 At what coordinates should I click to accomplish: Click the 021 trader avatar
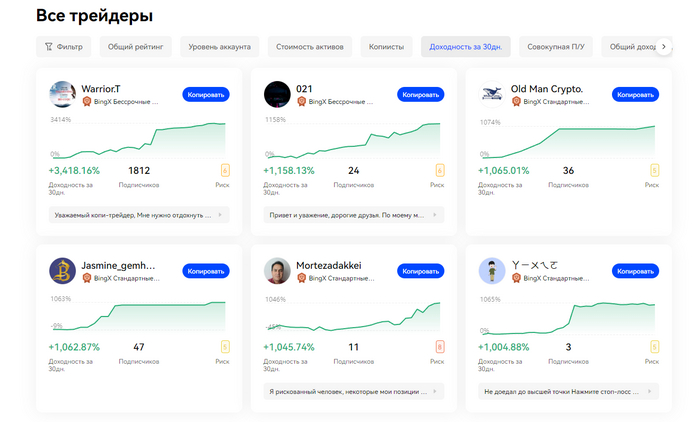tap(277, 94)
